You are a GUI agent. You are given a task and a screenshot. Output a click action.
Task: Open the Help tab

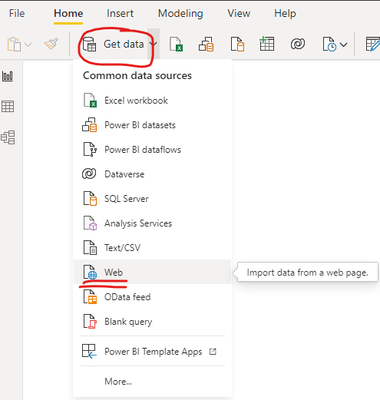pyautogui.click(x=285, y=13)
